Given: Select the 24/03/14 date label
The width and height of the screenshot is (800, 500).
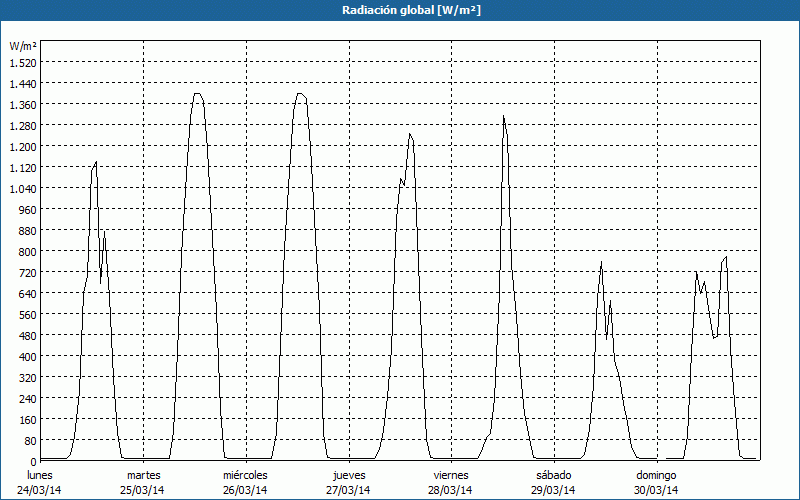Looking at the screenshot, I should coord(40,490).
